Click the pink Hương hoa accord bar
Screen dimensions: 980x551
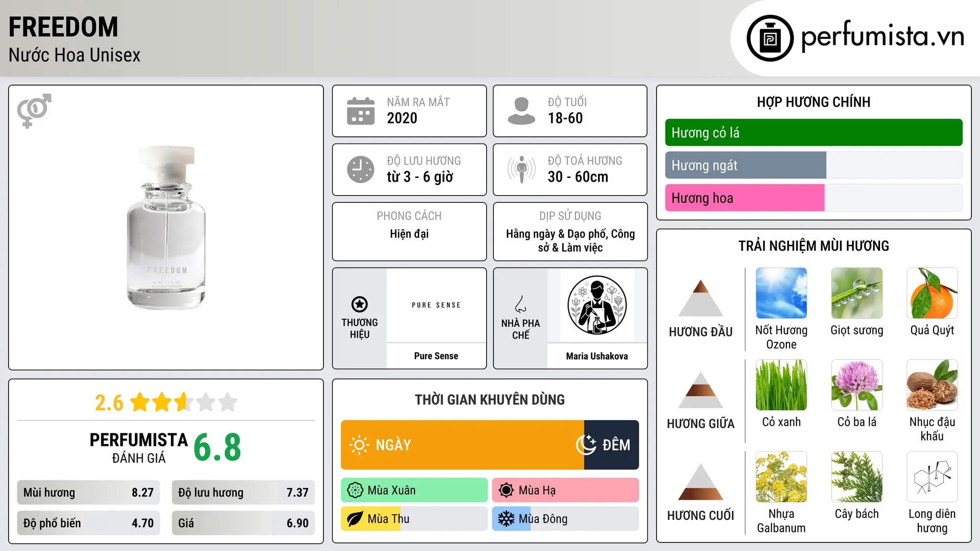tap(745, 198)
